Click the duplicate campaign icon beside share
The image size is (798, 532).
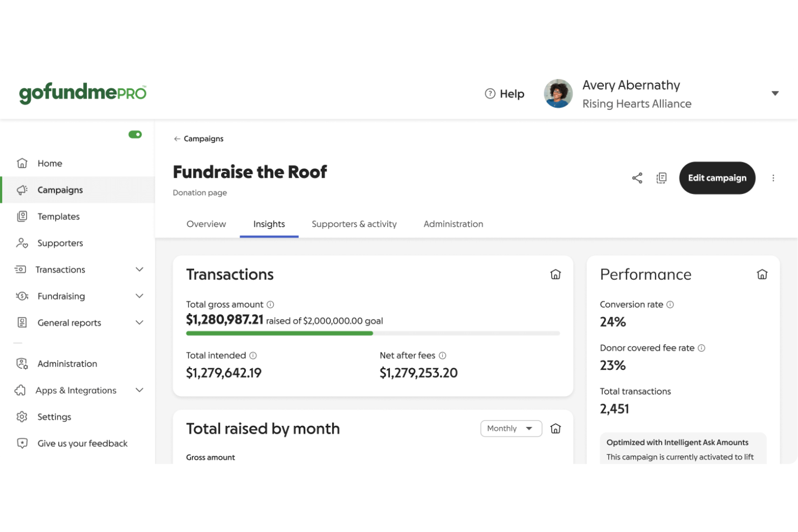pos(662,178)
